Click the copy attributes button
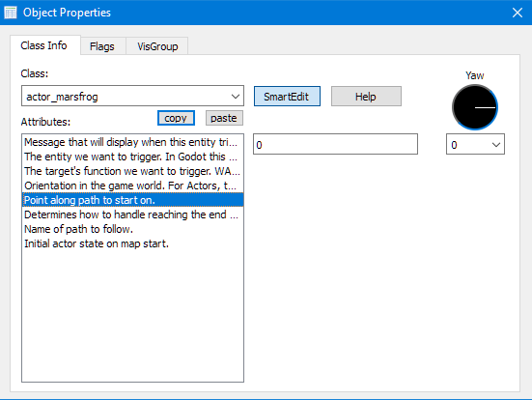532x400 pixels. [x=176, y=118]
